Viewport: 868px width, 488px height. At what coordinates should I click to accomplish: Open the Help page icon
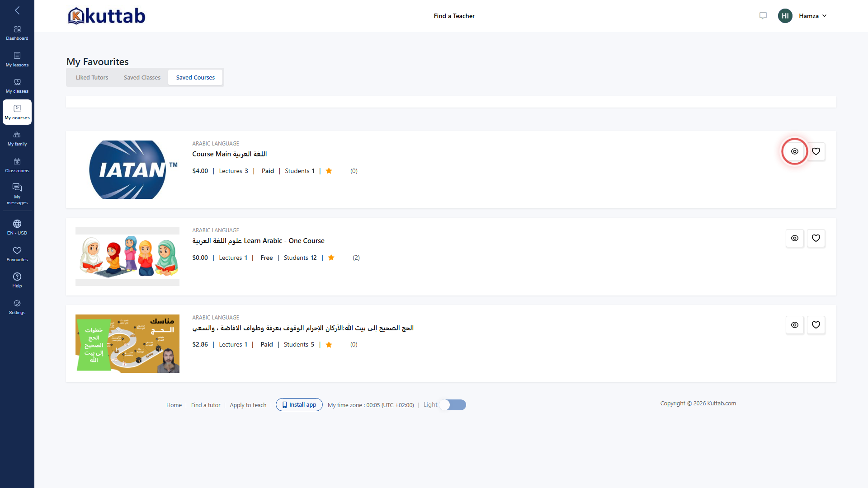coord(17,280)
